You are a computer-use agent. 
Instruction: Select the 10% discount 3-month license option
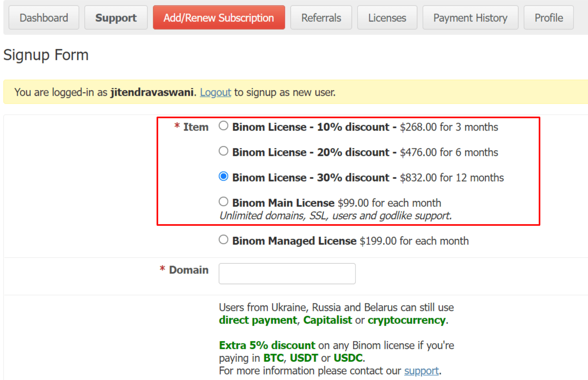[223, 125]
